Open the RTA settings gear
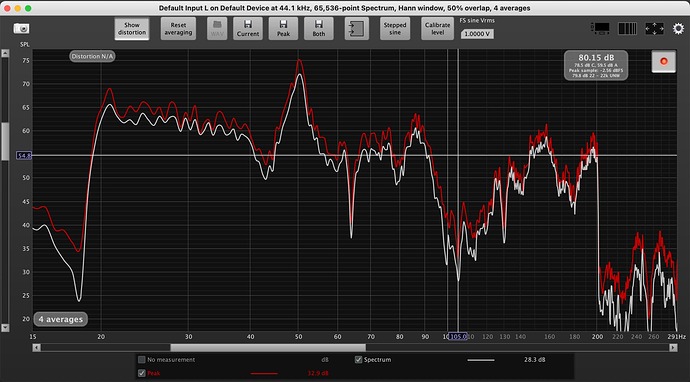This screenshot has height=382, width=690. pos(678,29)
